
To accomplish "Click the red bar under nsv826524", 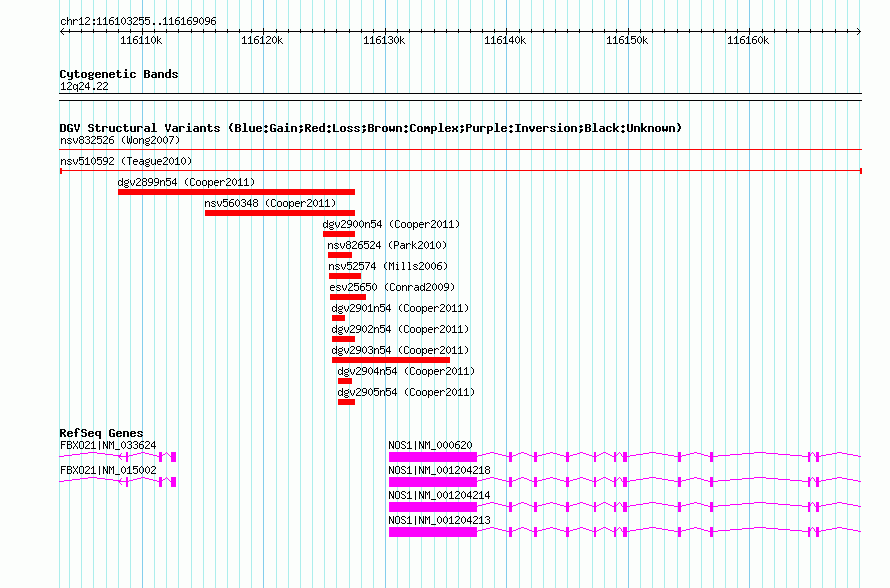I will tap(340, 255).
